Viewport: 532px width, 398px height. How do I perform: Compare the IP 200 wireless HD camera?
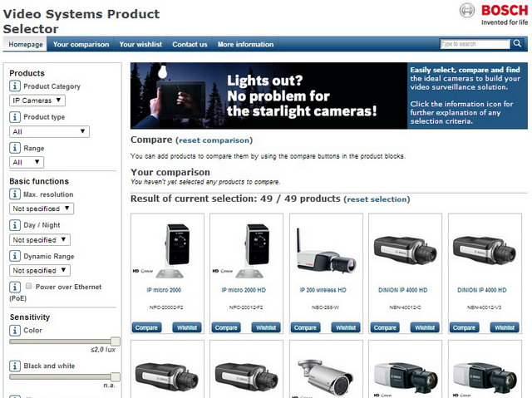point(305,327)
